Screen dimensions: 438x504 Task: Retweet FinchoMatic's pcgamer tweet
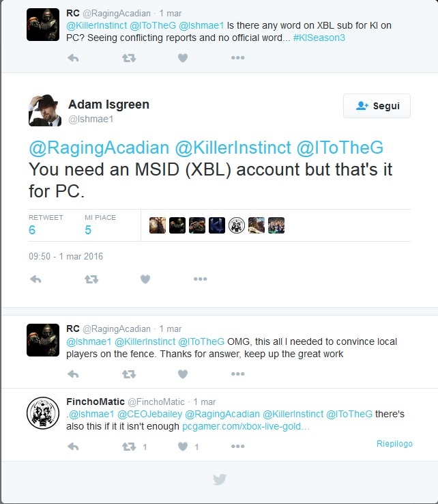tap(129, 447)
